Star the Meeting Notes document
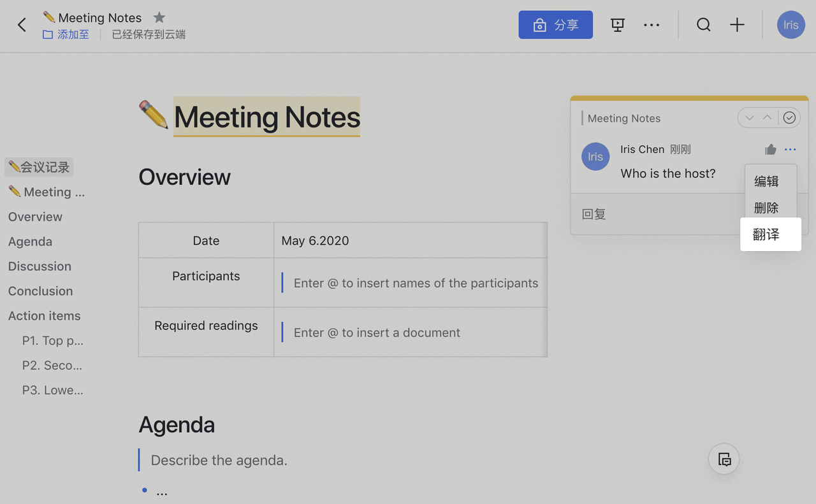Screen dimensions: 816x504 159,17
